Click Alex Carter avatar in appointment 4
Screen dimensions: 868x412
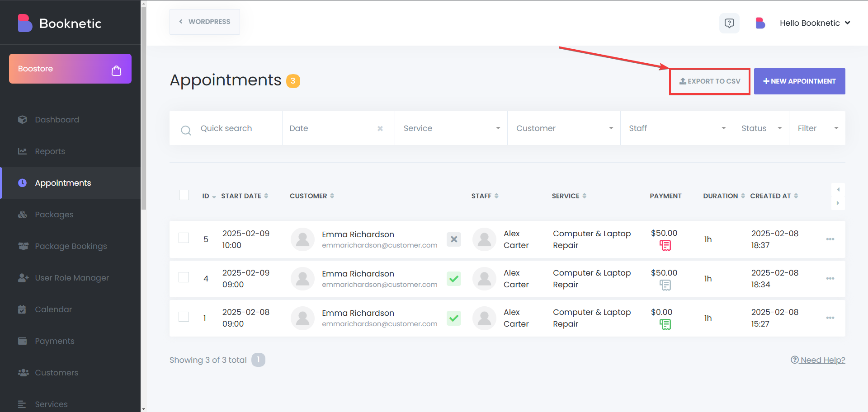(x=484, y=279)
